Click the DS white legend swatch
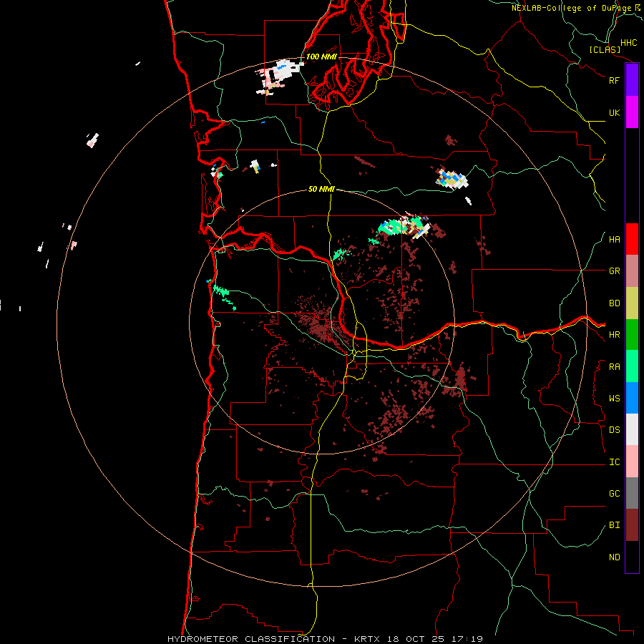 coord(632,429)
